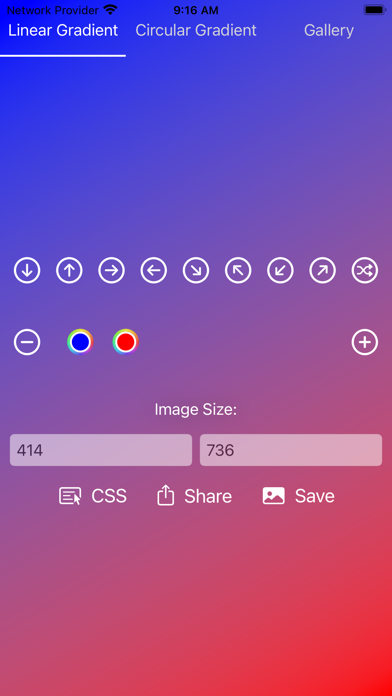
Task: Open the Gallery tab
Action: (x=329, y=30)
